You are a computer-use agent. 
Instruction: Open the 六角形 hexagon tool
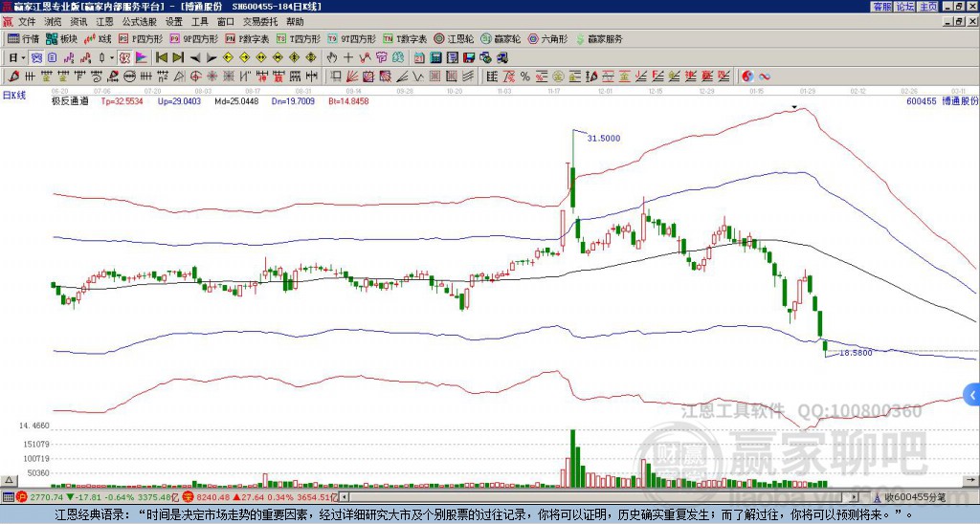point(547,38)
